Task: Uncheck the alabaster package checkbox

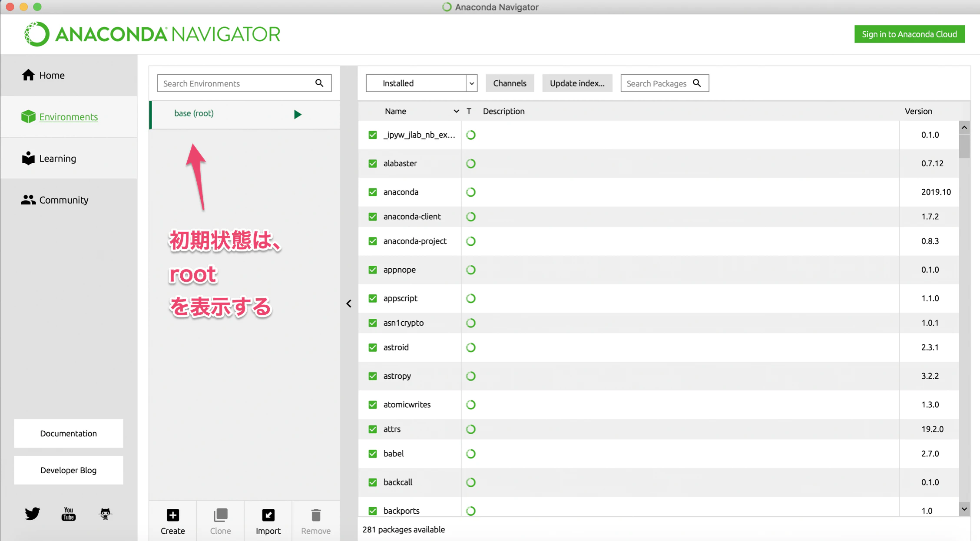Action: [373, 164]
